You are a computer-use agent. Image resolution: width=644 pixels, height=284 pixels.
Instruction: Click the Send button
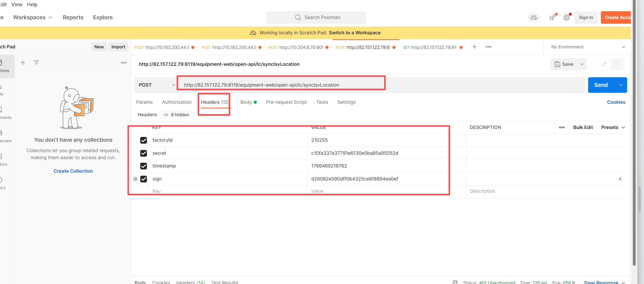[x=601, y=85]
